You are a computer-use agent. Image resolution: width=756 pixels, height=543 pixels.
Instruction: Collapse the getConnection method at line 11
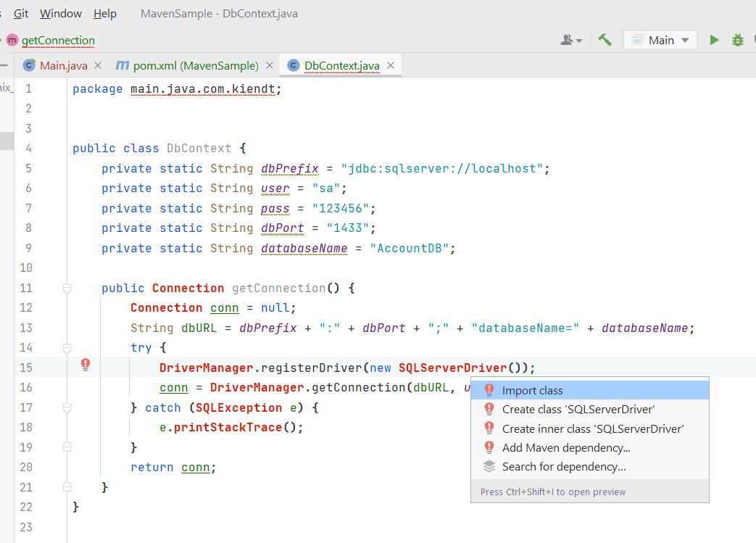coord(67,289)
